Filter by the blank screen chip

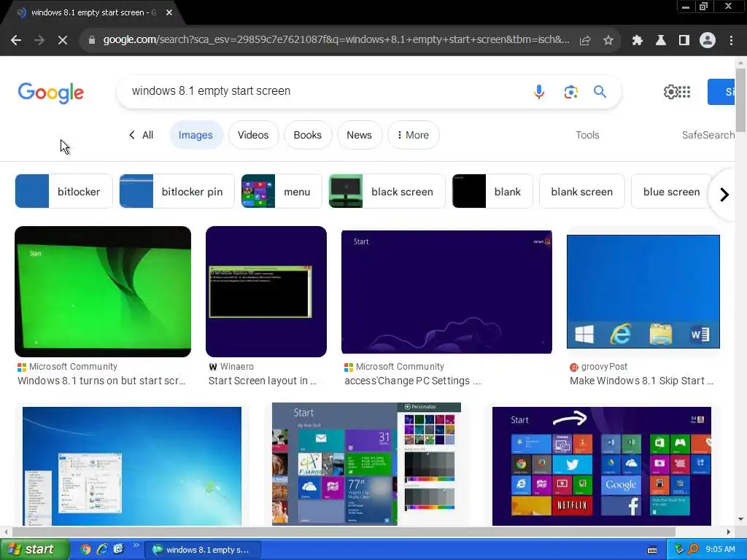coord(581,192)
